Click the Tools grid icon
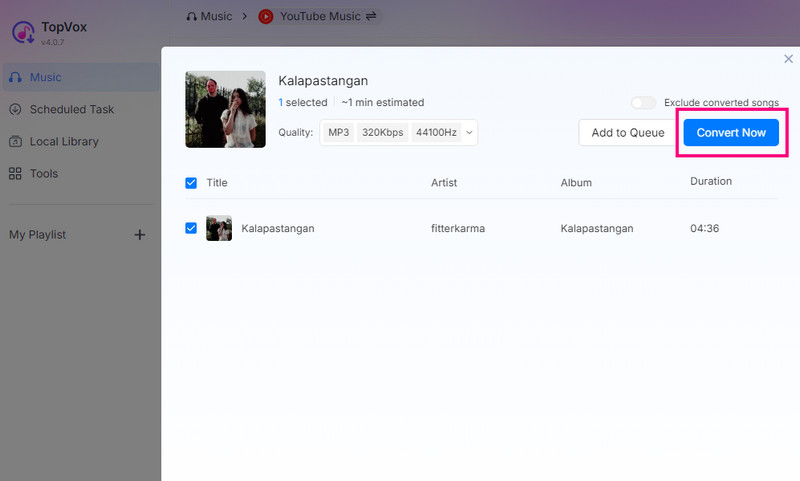 (15, 173)
